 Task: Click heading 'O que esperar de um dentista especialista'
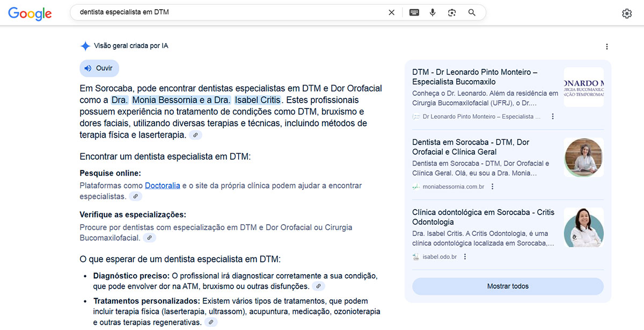pyautogui.click(x=180, y=259)
